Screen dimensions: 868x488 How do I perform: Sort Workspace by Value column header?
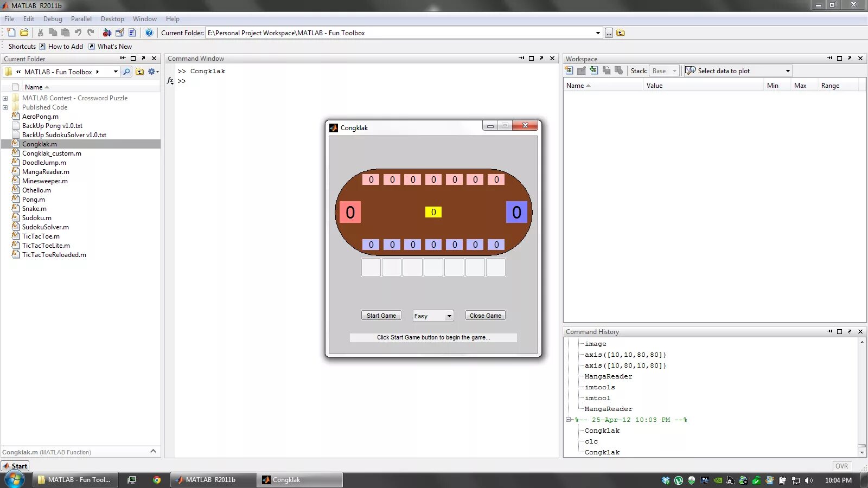tap(703, 86)
